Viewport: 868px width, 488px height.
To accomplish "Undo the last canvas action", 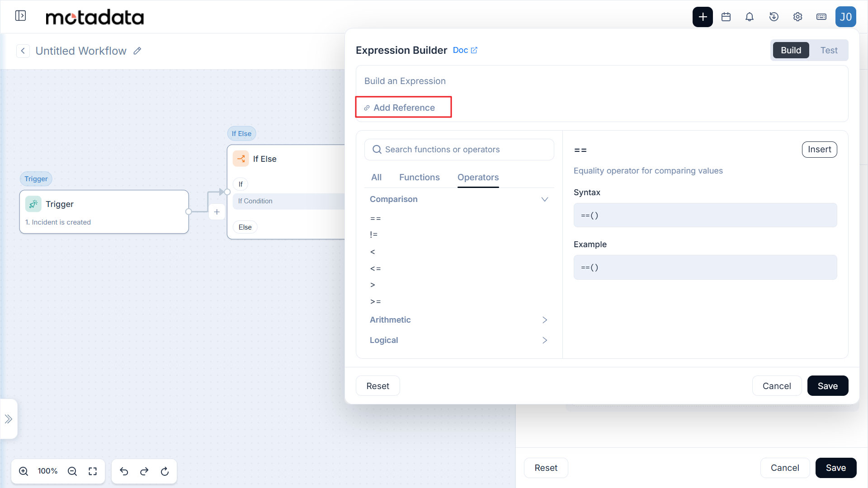I will coord(124,471).
